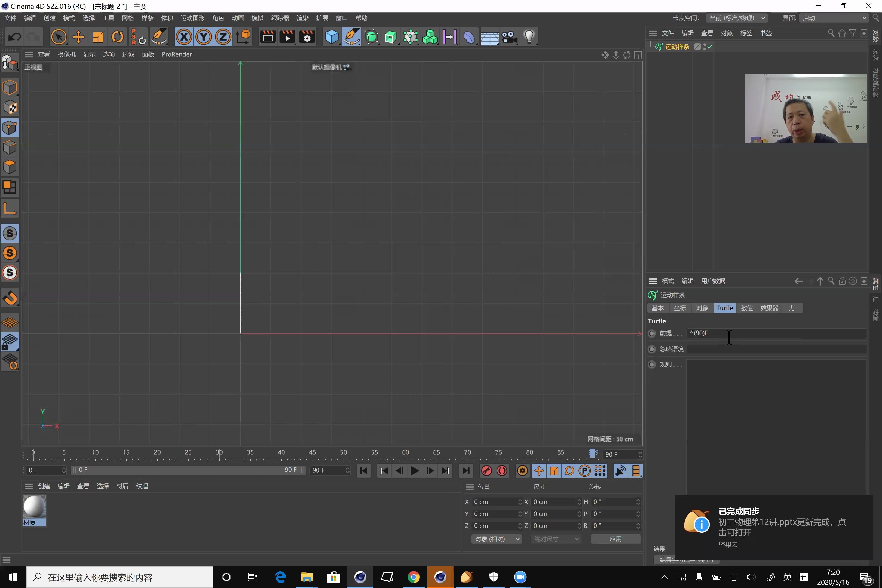The height and width of the screenshot is (588, 882).
Task: Open Edit Render Settings icon
Action: 307,37
